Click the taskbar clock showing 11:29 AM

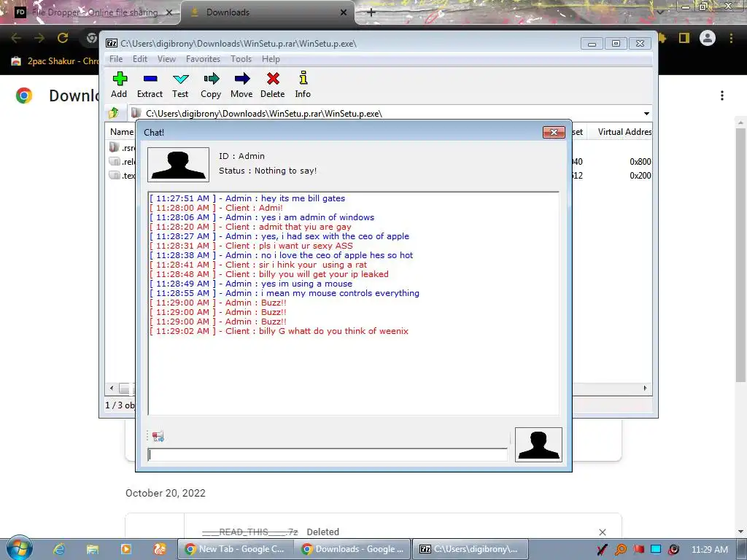click(709, 550)
